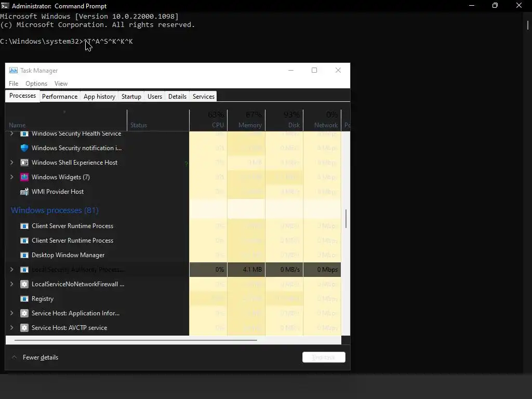Click the LocalServiceNoNetworkFirewall gear icon
532x399 pixels.
click(x=24, y=284)
